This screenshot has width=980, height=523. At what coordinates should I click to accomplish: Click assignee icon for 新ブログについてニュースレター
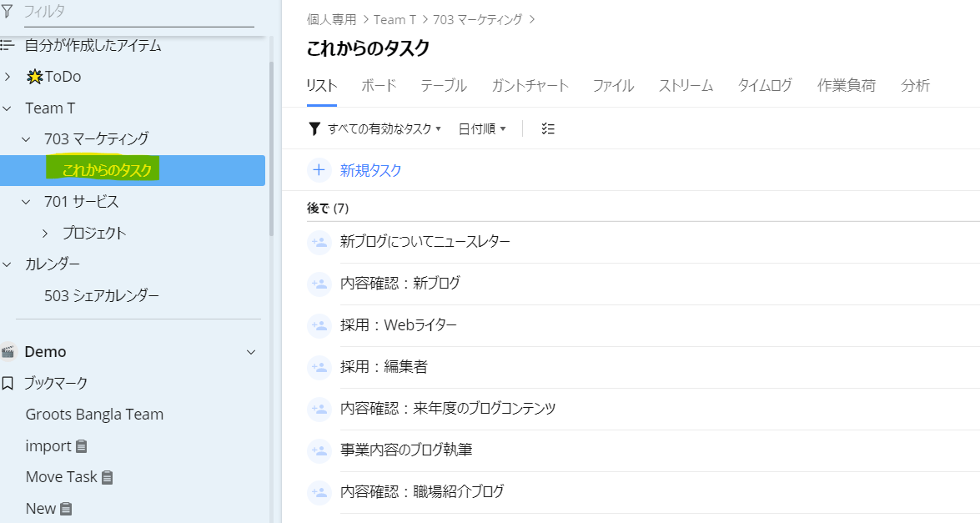click(319, 242)
